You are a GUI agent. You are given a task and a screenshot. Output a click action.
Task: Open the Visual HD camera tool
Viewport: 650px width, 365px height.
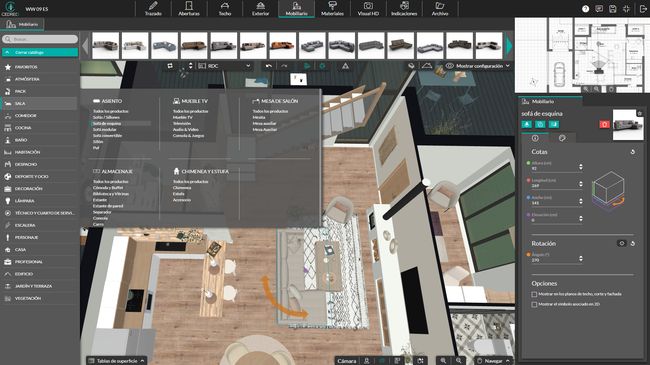point(368,8)
